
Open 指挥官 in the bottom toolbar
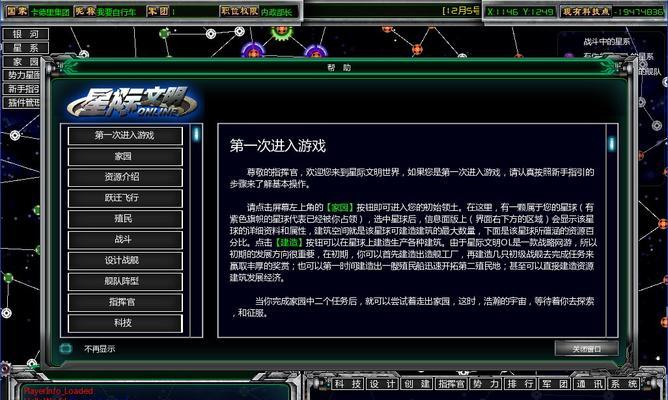click(451, 384)
